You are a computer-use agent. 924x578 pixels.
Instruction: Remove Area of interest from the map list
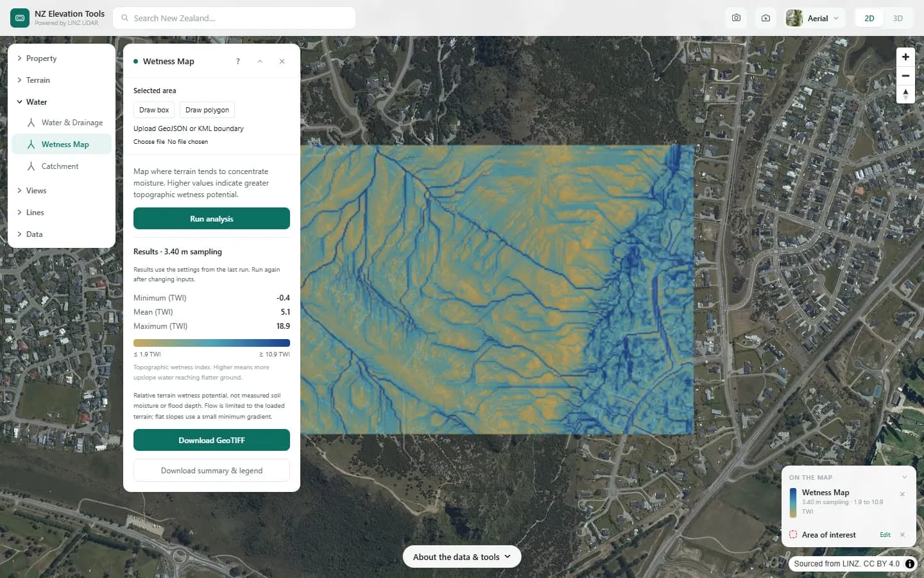tap(902, 535)
